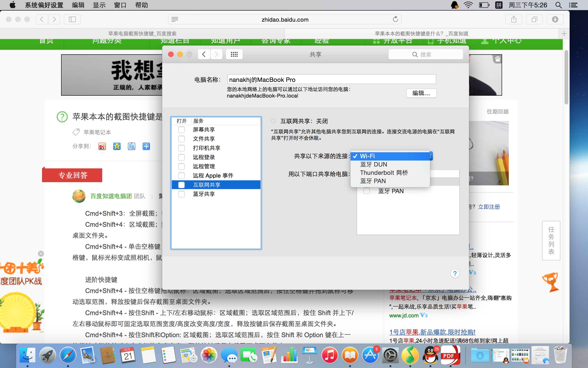Viewport: 588px width, 368px height.
Task: Open Trash in Dock
Action: coord(560,355)
